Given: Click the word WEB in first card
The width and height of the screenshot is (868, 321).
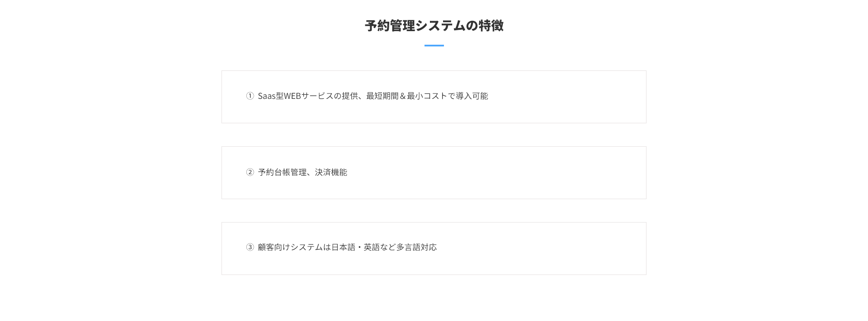Looking at the screenshot, I should point(292,96).
